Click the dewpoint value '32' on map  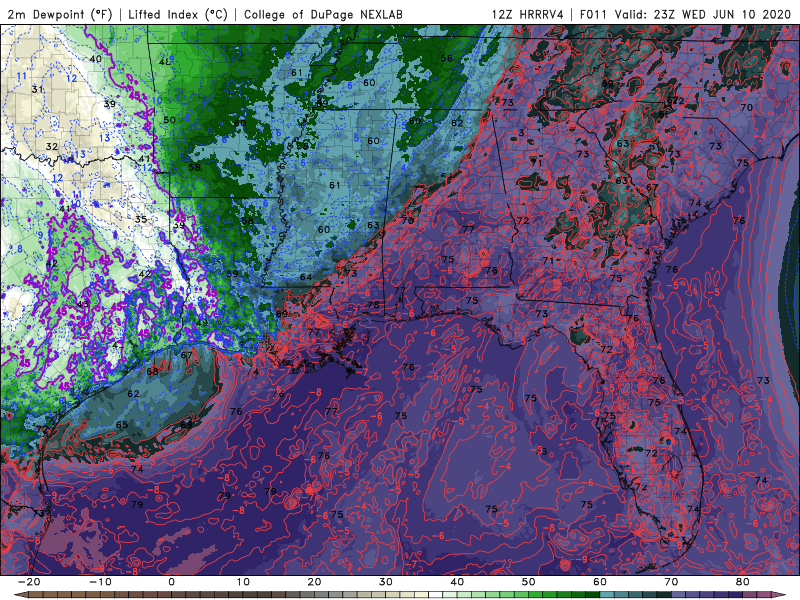coord(52,147)
